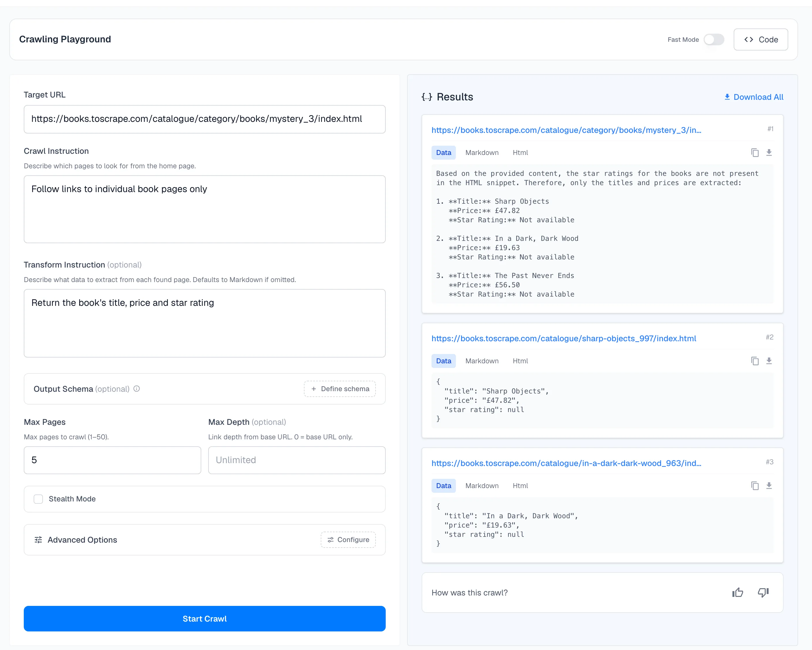Viewport: 812px width, 650px height.
Task: Focus the Max Depth Unlimited field
Action: coord(297,460)
